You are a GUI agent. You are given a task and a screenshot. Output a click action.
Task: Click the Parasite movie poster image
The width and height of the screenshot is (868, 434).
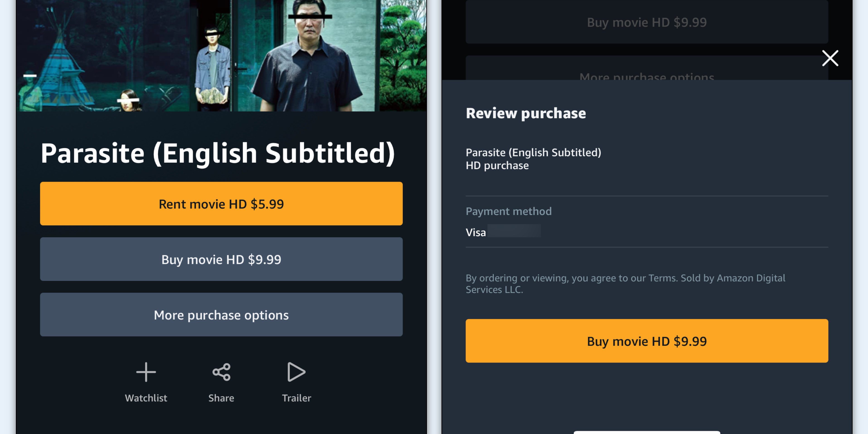[x=221, y=56]
